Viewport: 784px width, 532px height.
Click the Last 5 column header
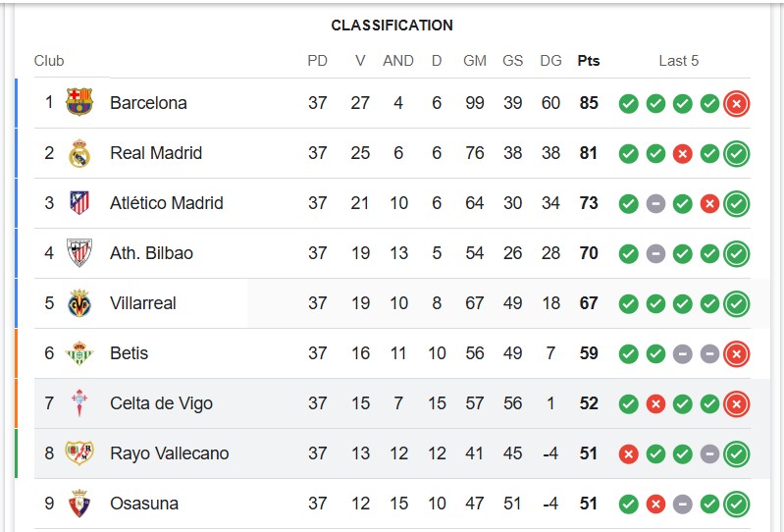click(678, 61)
